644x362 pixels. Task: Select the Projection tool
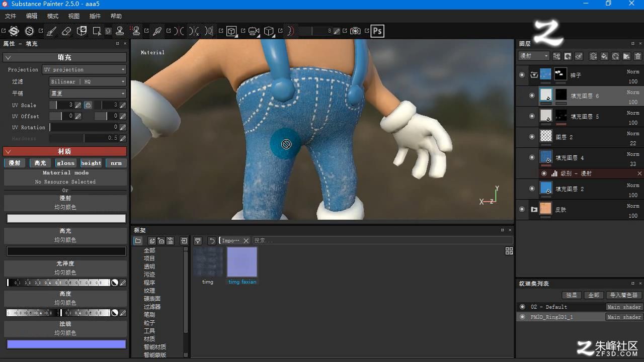point(82,31)
